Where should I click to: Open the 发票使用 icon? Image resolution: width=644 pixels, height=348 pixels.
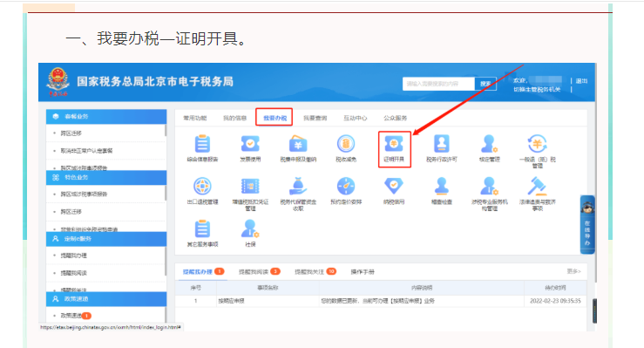pyautogui.click(x=250, y=144)
